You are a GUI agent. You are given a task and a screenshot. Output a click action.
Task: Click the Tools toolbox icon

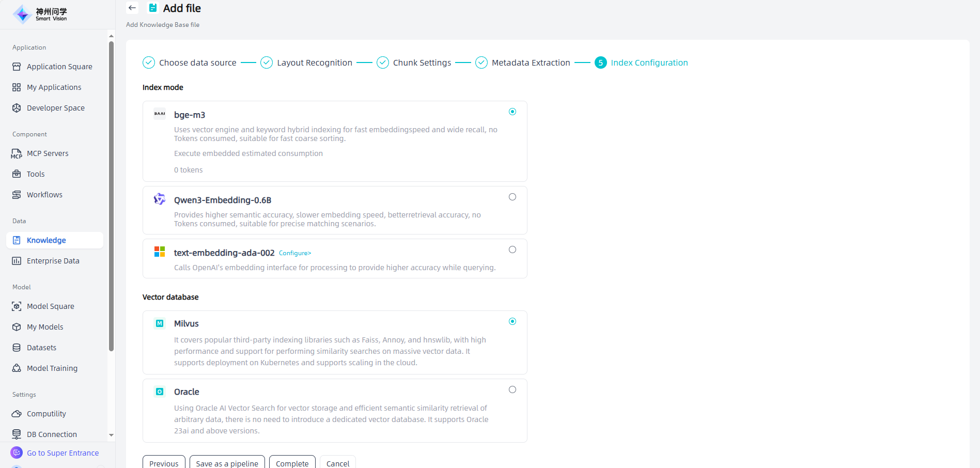[17, 174]
